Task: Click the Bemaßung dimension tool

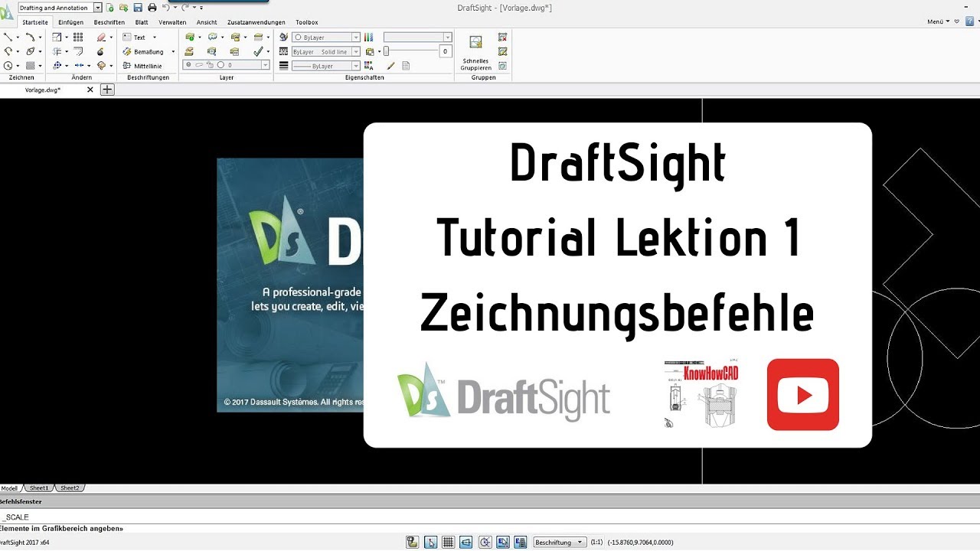Action: tap(143, 51)
